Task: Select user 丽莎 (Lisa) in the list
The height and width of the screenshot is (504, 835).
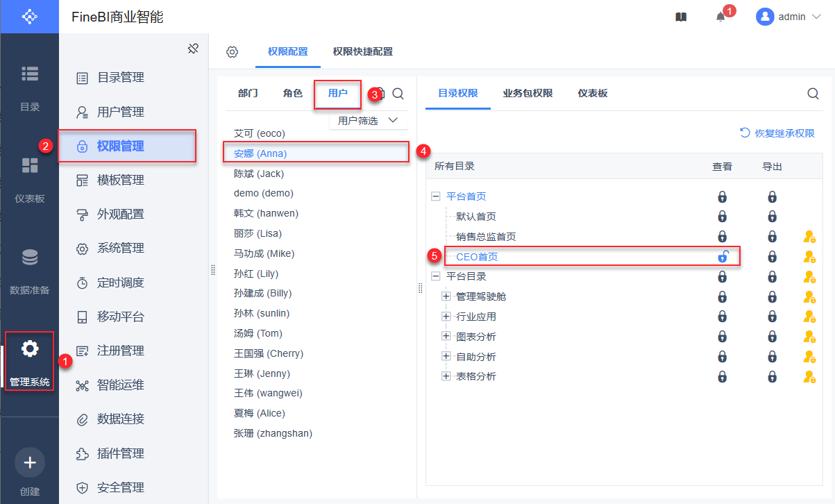Action: click(x=258, y=233)
